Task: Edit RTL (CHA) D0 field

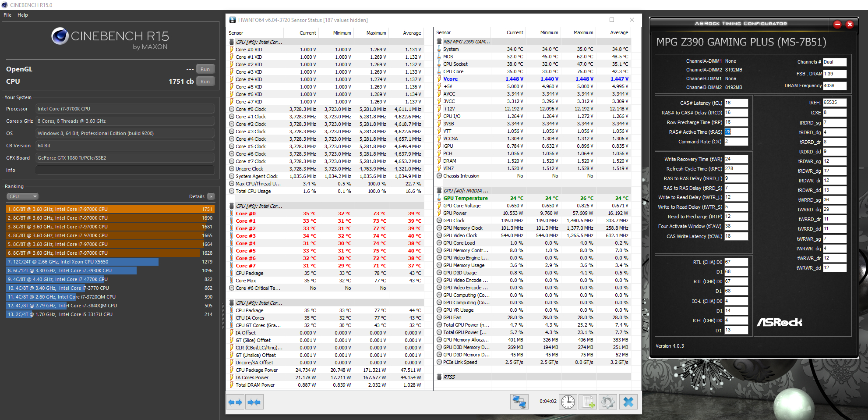Action: 736,262
